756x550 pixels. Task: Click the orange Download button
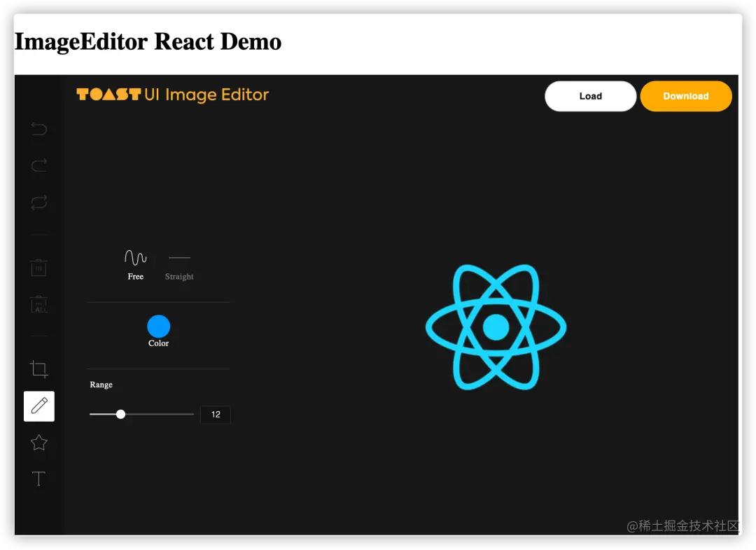tap(685, 96)
